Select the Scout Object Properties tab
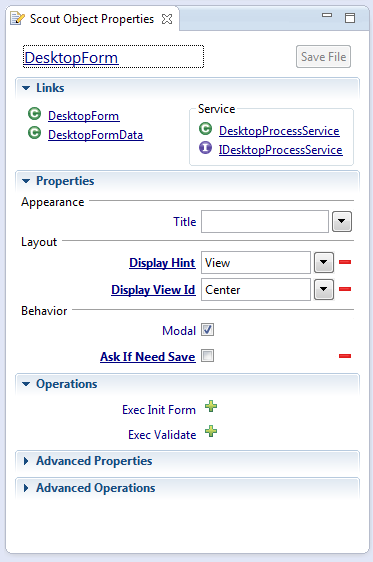Screen dimensions: 373x562 click(x=92, y=19)
